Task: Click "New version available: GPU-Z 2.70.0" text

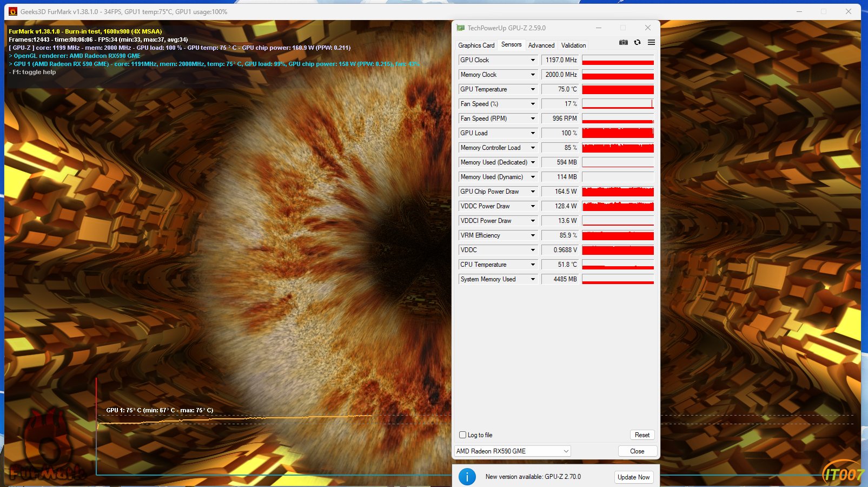Action: 533,477
